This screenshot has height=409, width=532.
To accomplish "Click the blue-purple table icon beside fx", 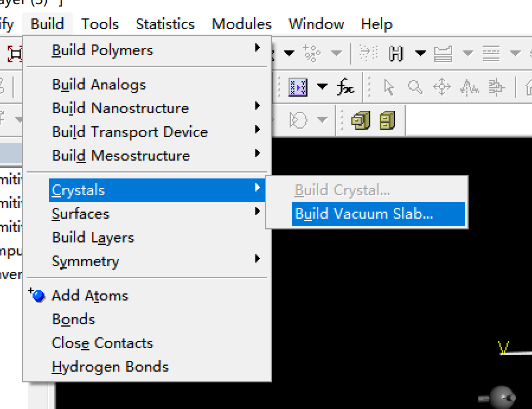I will coord(298,87).
